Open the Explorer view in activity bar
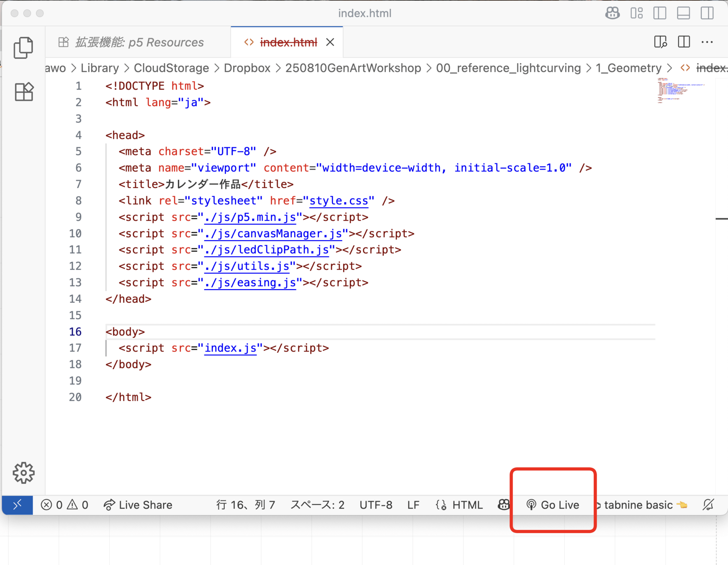This screenshot has height=565, width=728. 23,48
